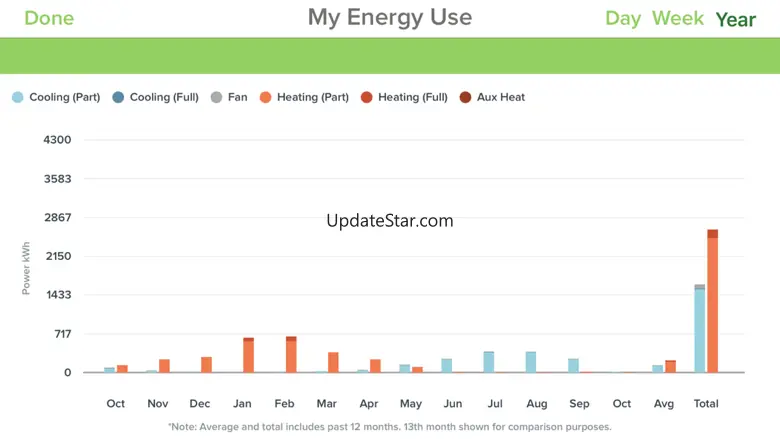Select the February heating bar
Image resolution: width=780 pixels, height=439 pixels.
tap(291, 355)
